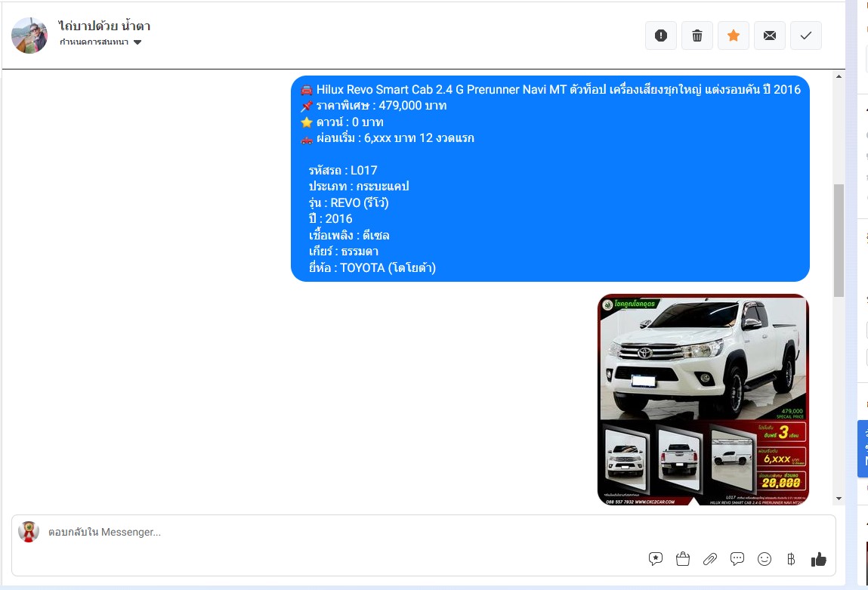The height and width of the screenshot is (590, 868).
Task: Click the page avatar beside reply box
Action: 29,531
